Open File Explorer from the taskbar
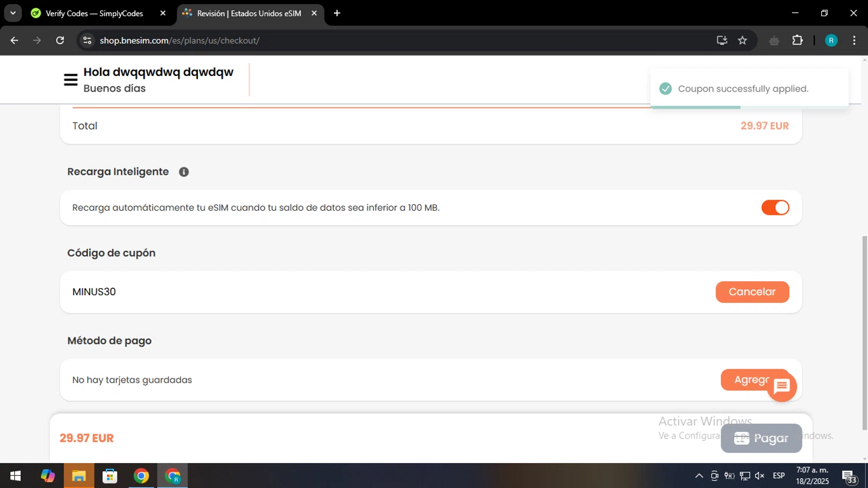 coord(79,476)
